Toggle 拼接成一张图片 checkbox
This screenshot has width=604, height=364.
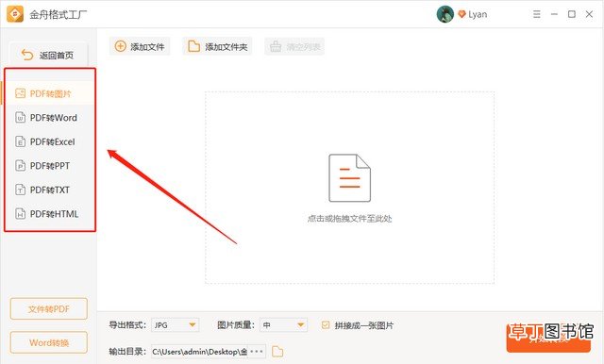coord(326,325)
